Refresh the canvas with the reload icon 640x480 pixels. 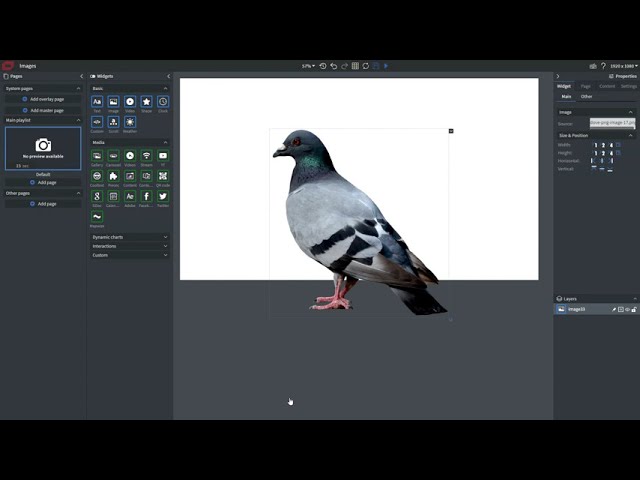366,66
